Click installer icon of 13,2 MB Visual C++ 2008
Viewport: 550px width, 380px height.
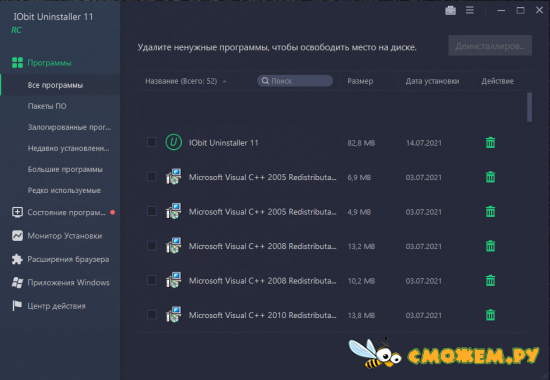click(174, 245)
